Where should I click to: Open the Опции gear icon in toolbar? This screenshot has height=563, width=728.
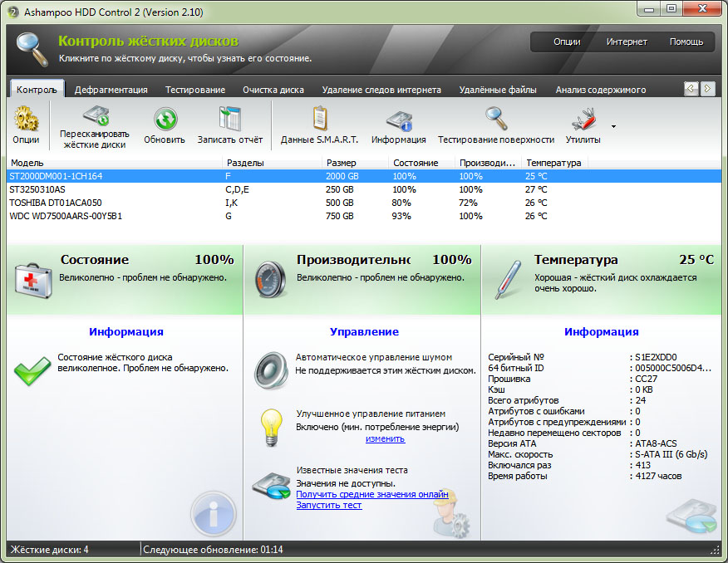pos(26,119)
